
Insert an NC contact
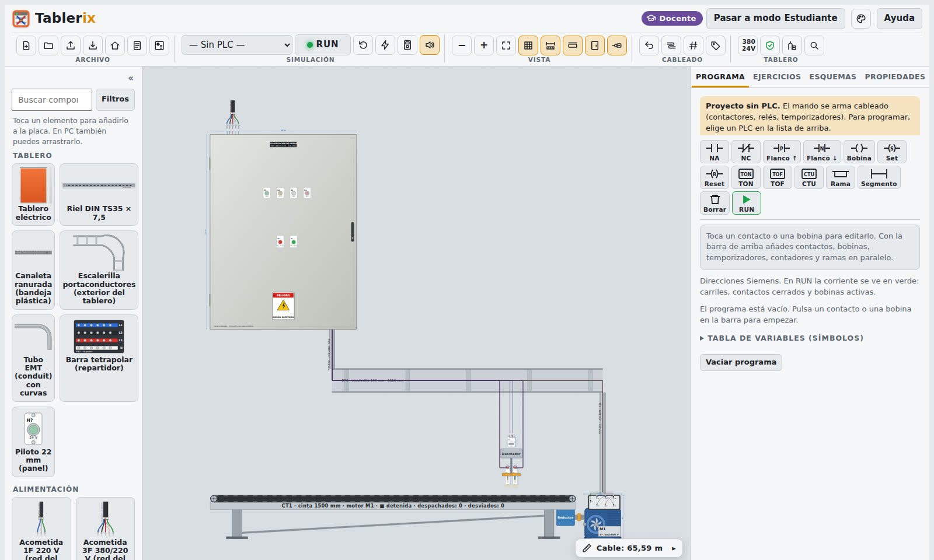(746, 152)
